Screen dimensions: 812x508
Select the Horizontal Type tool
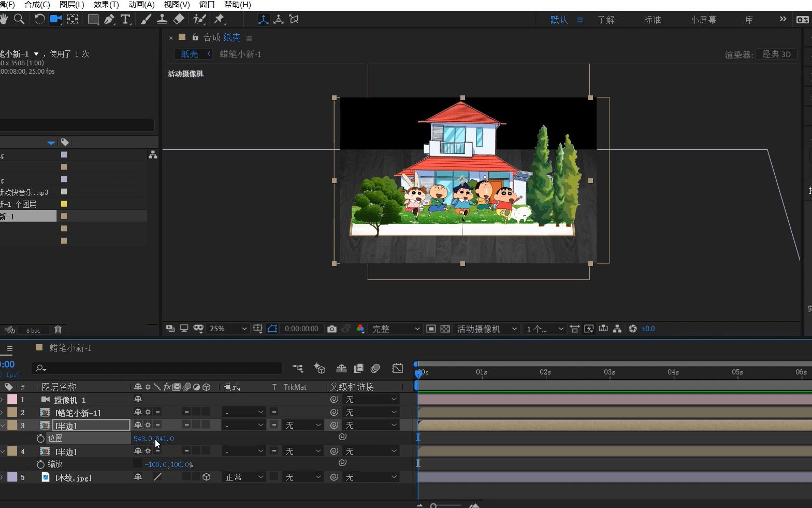(x=125, y=19)
